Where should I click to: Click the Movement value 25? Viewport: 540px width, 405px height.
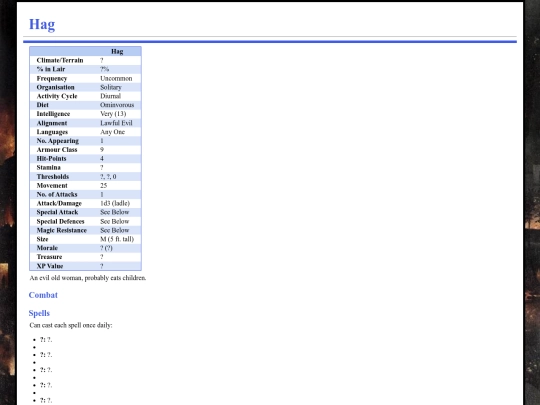point(104,186)
